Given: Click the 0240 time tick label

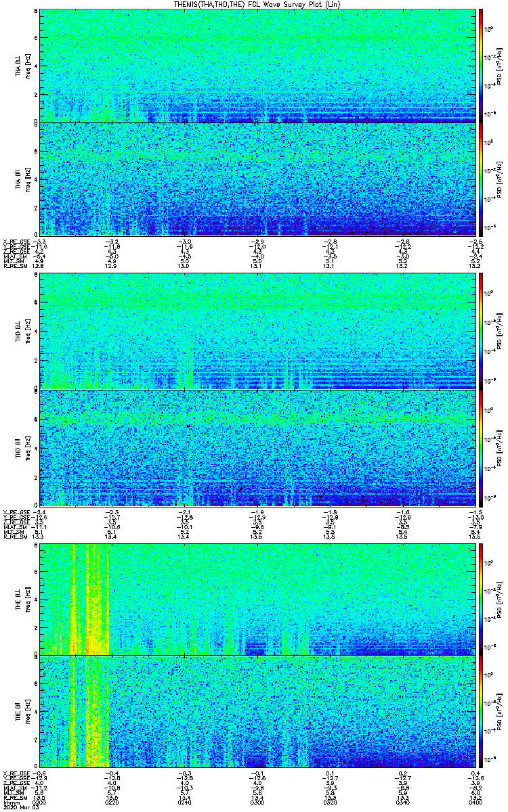Looking at the screenshot, I should click(x=185, y=803).
